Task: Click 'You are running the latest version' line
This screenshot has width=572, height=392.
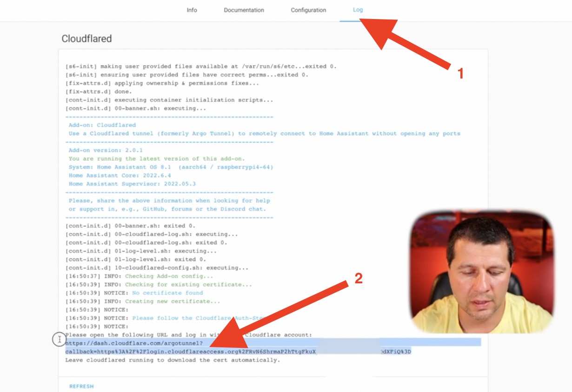Action: click(156, 158)
